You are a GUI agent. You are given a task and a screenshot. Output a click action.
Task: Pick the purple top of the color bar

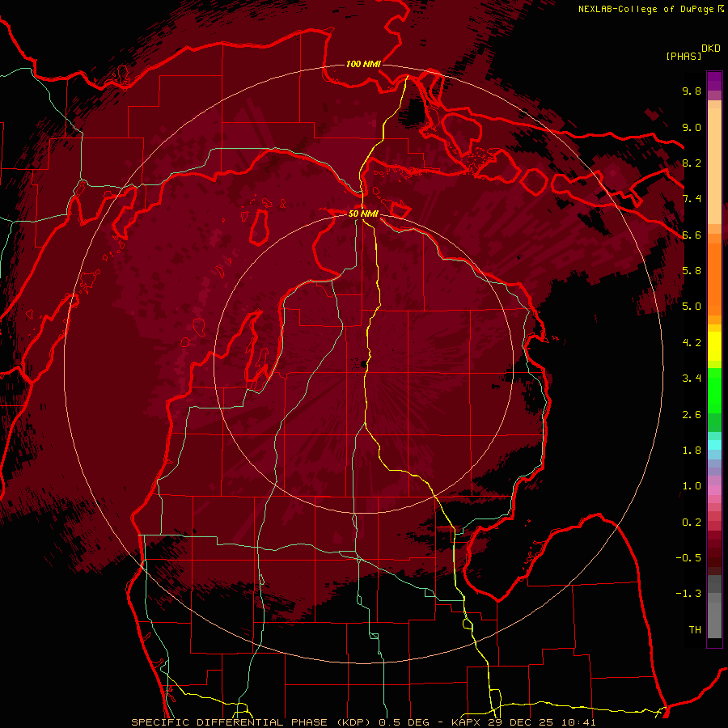[714, 81]
